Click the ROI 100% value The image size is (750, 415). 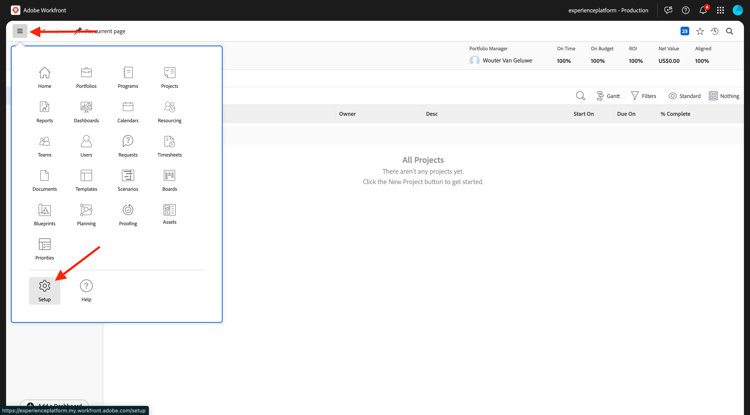tap(636, 61)
